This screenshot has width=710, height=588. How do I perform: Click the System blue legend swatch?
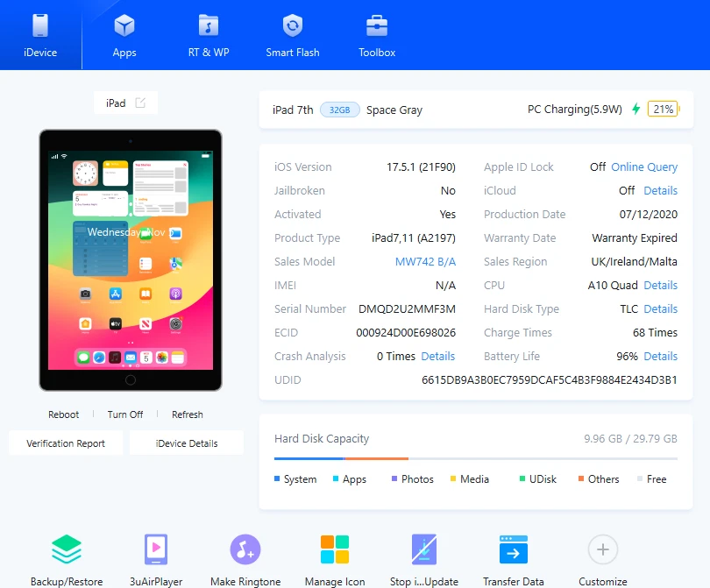point(277,478)
